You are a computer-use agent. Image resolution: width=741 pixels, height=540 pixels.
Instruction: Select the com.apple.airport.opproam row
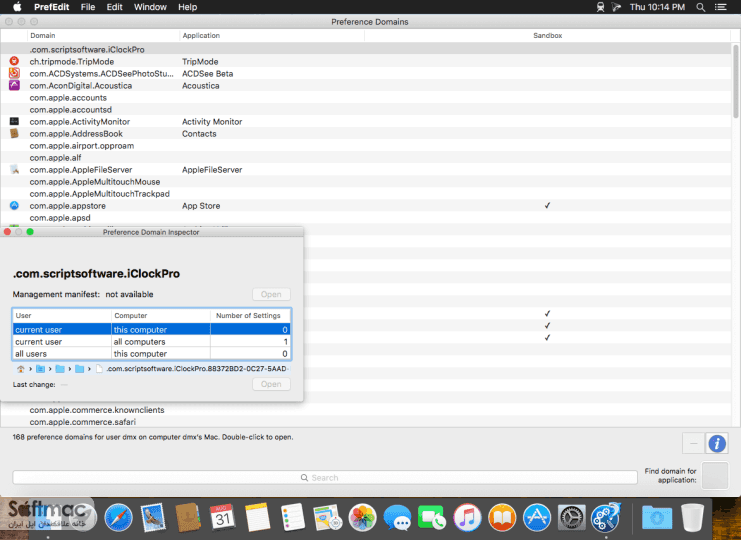366,146
